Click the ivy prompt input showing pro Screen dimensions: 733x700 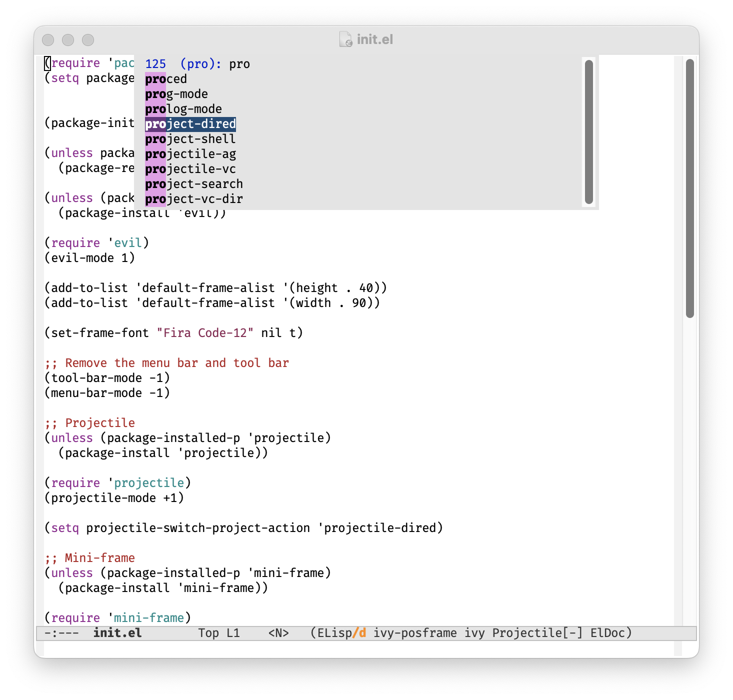tap(239, 64)
